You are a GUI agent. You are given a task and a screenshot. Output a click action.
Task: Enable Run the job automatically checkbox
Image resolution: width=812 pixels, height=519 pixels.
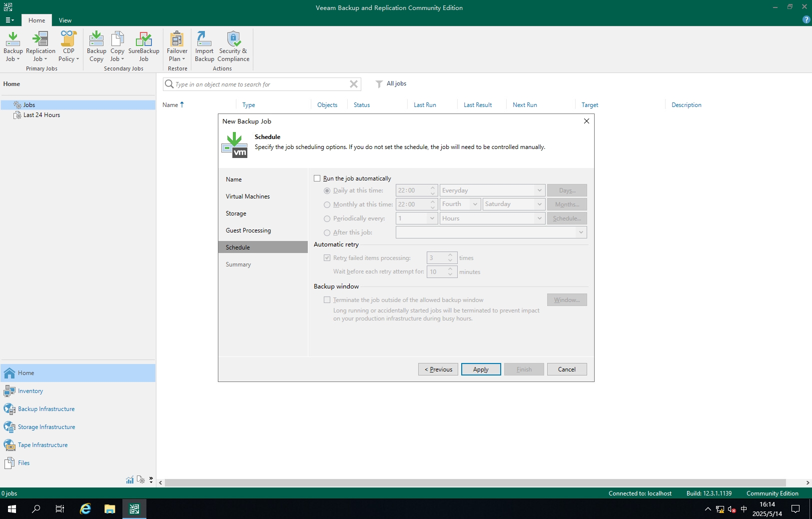[x=317, y=178]
